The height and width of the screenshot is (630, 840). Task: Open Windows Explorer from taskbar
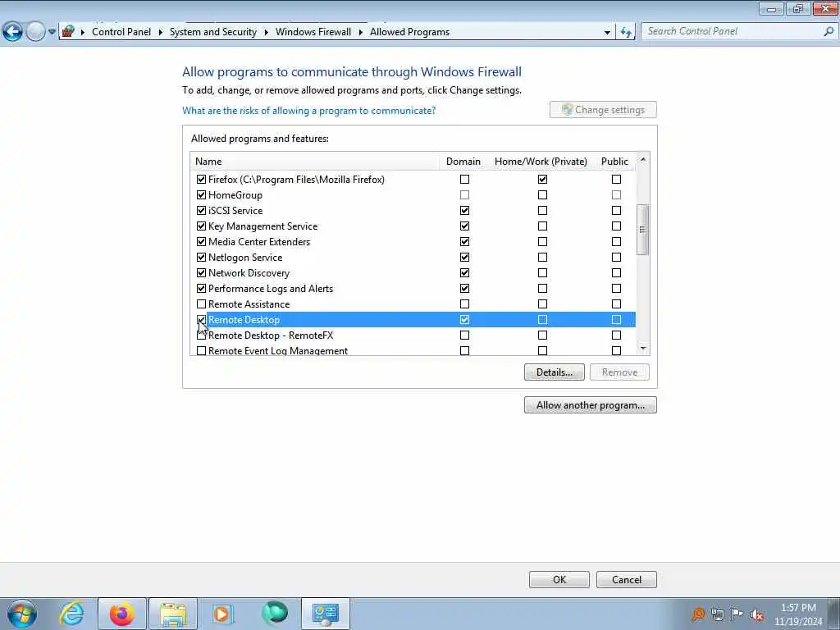(173, 614)
